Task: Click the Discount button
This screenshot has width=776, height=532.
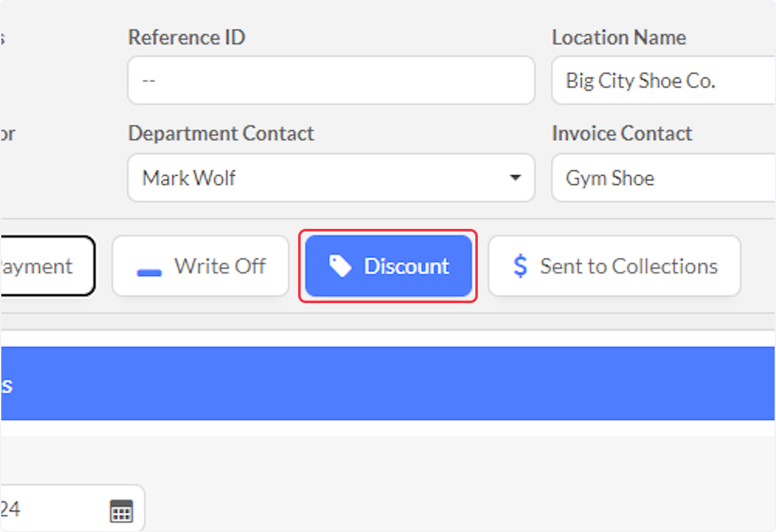Action: [x=388, y=266]
